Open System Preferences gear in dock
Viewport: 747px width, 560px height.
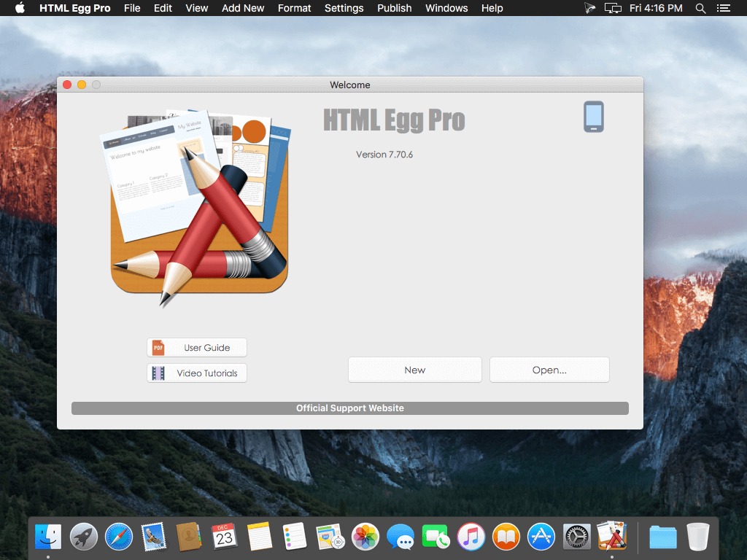click(576, 537)
